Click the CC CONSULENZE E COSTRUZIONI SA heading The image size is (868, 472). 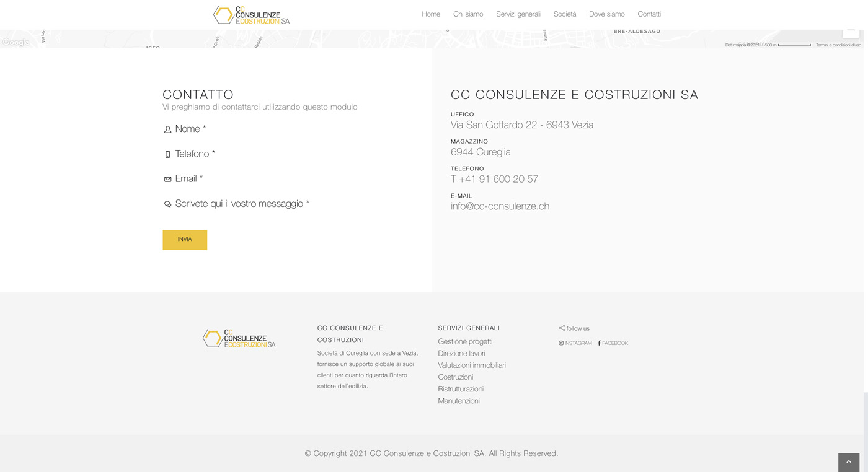coord(574,95)
